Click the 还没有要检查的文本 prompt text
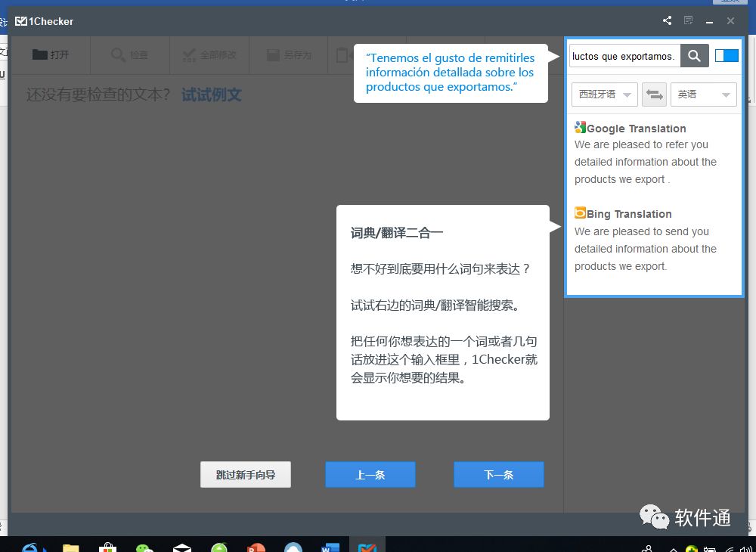 tap(98, 95)
